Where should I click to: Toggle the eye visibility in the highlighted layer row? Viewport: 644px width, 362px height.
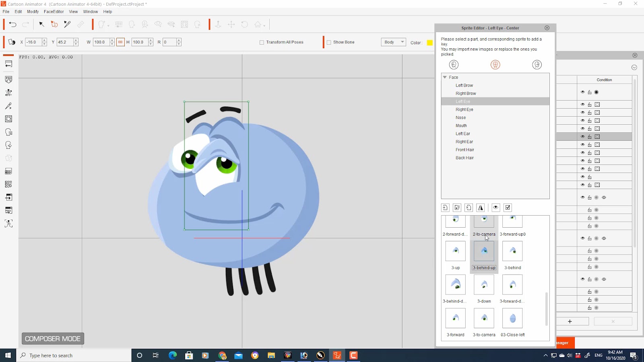pos(582,137)
